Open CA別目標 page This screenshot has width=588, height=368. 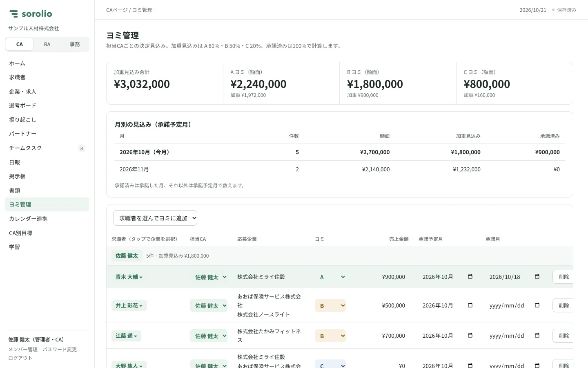click(47, 233)
